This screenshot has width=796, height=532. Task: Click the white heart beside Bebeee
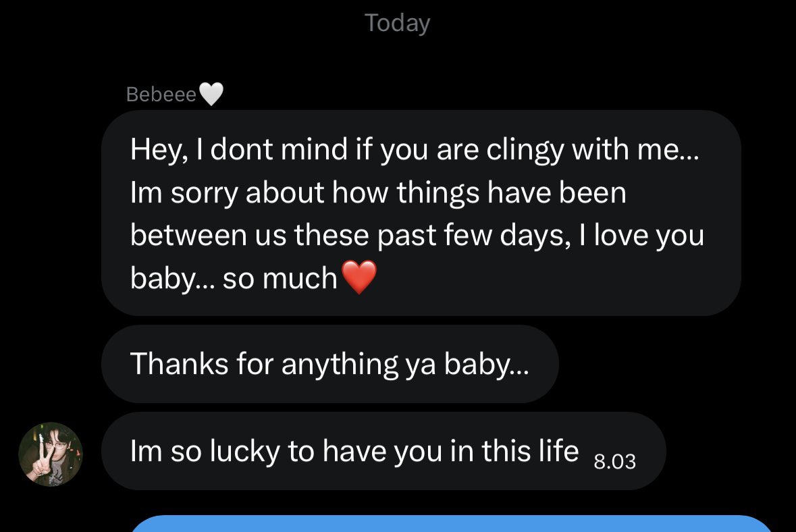coord(211,94)
